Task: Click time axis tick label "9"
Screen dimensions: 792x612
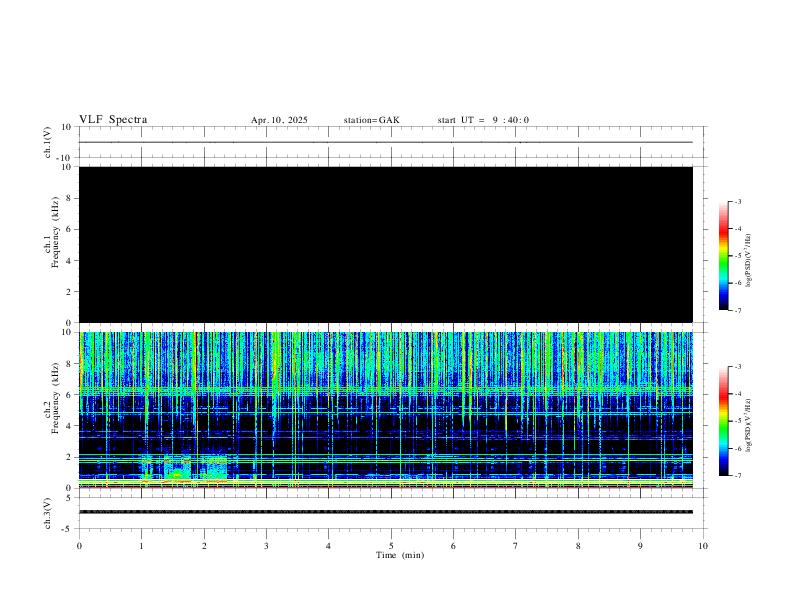Action: tap(640, 546)
